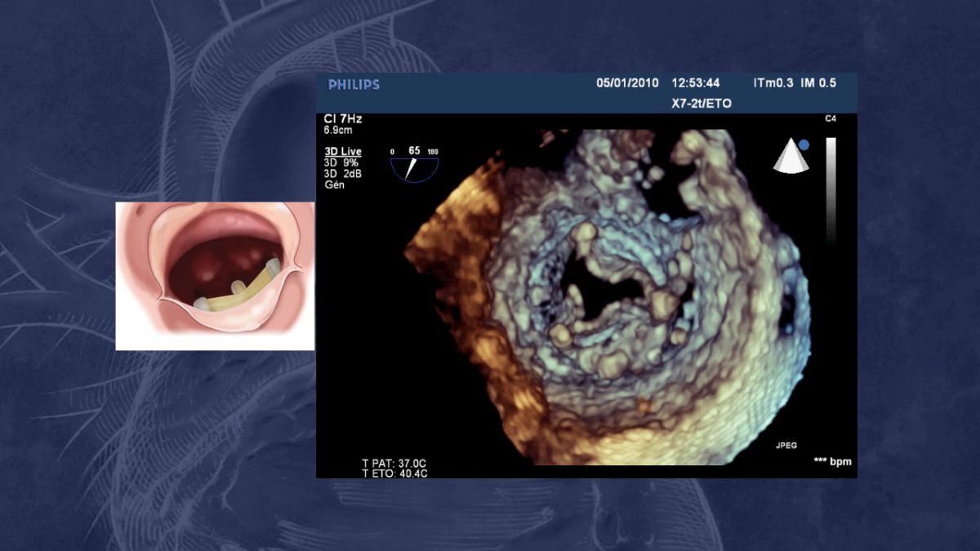980x551 pixels.
Task: Click the C4 indicator above the grayscale bar
Action: point(831,119)
